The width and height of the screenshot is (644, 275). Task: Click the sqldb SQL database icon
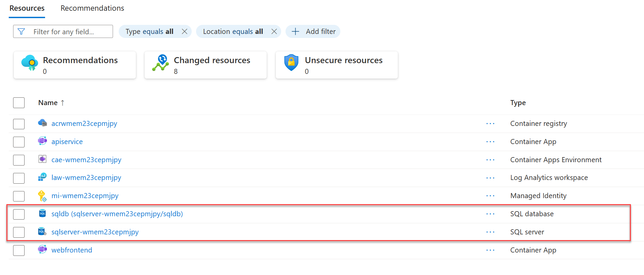42,213
